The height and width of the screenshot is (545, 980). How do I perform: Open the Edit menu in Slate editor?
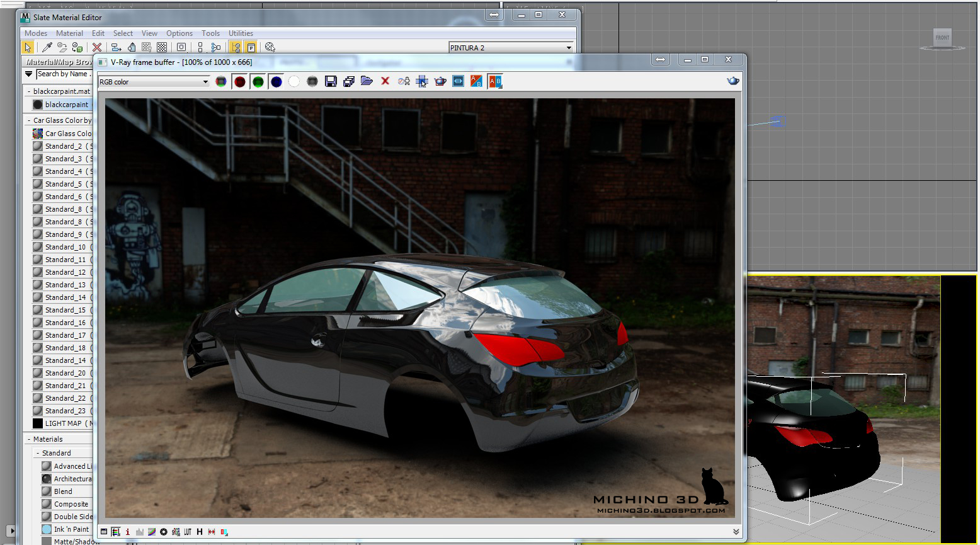click(x=98, y=33)
